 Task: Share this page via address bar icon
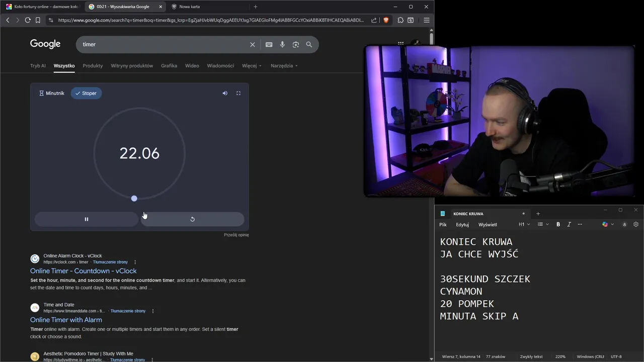coord(374,20)
